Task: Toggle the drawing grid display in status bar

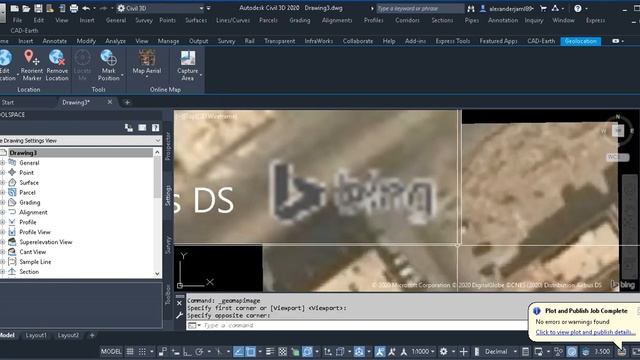Action: coord(130,351)
